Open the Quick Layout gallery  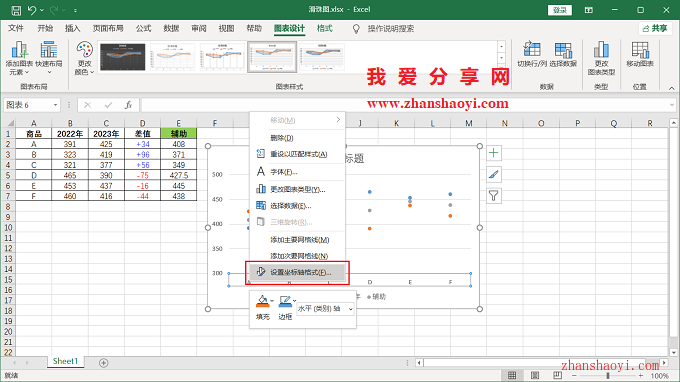(x=49, y=58)
